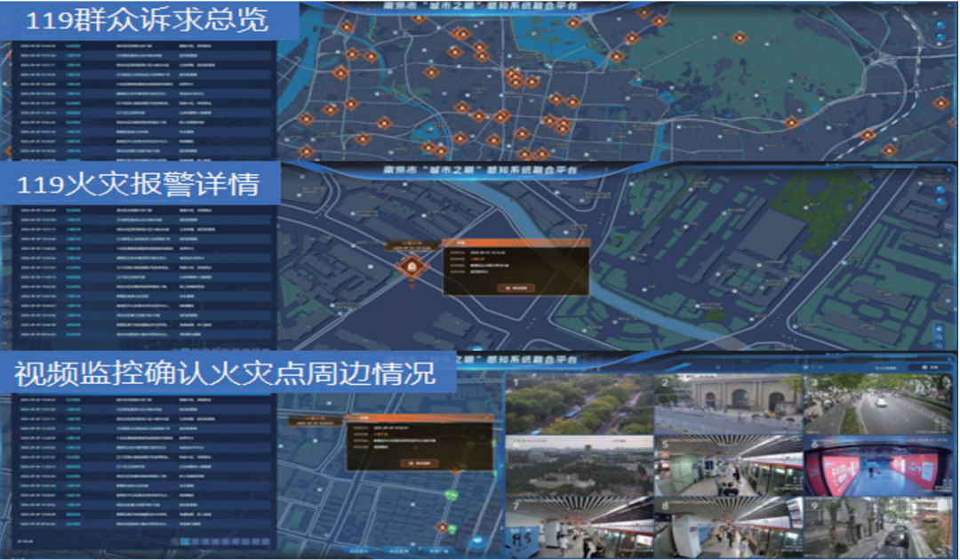Select camera feed 5 of the subway platform
This screenshot has height=560, width=960.
click(x=727, y=466)
